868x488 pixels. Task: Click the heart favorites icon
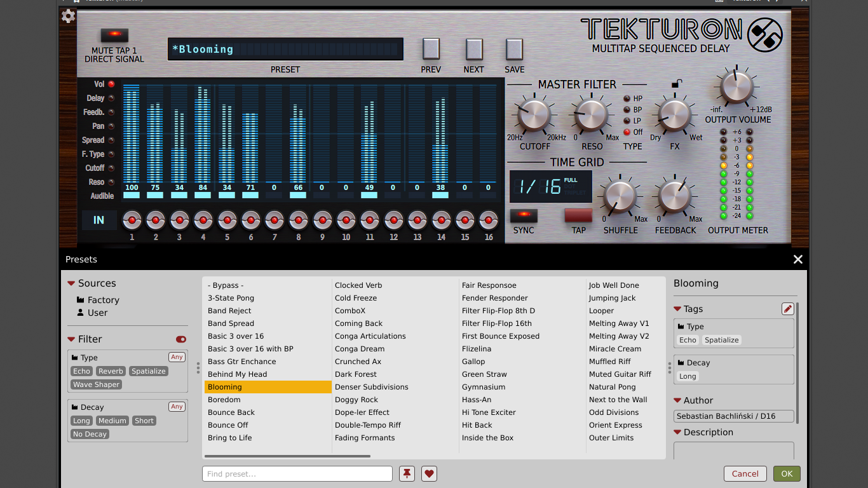point(429,473)
